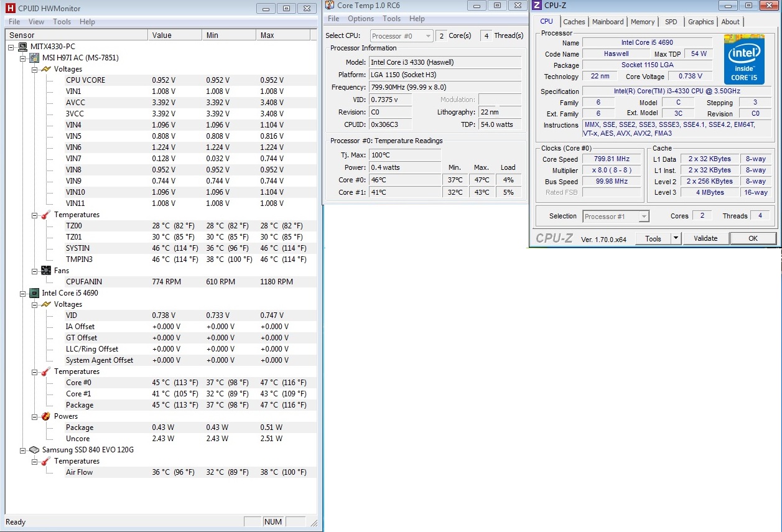Click the computer icon beside MITX4330-PC
Image resolution: width=782 pixels, height=532 pixels.
coord(24,47)
